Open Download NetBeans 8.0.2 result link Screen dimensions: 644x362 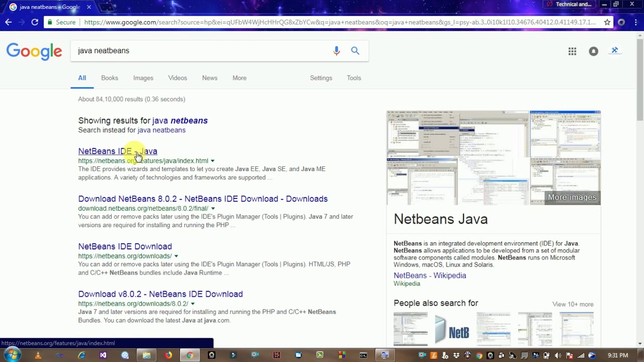point(203,199)
